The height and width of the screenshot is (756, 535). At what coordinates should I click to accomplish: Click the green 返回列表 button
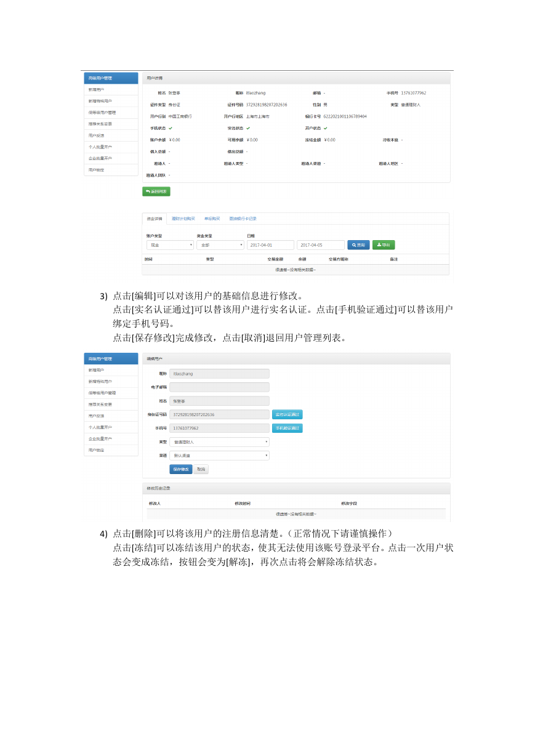coord(156,191)
